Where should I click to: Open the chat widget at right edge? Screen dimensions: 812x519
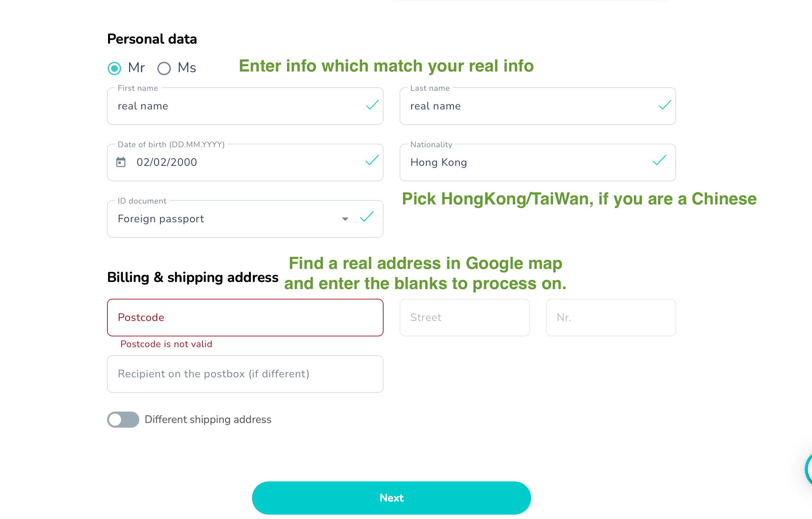[809, 469]
